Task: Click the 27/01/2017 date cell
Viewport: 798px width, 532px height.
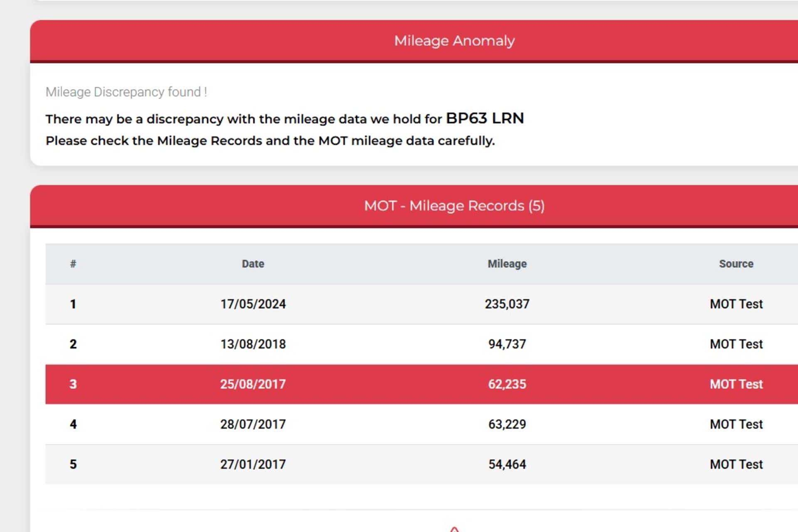Action: (253, 464)
